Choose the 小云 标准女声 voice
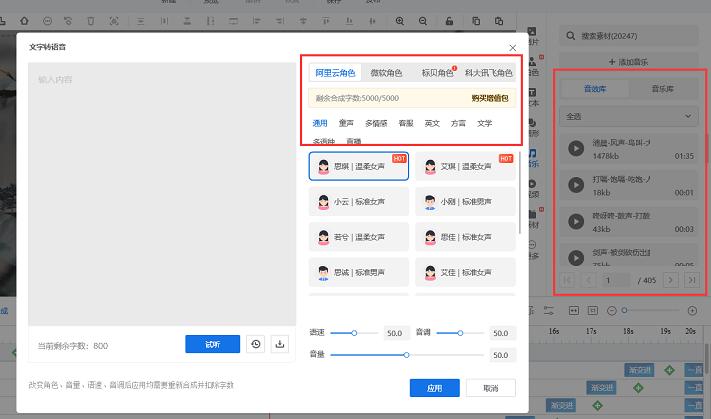Screen dimensions: 711x419 pos(359,202)
